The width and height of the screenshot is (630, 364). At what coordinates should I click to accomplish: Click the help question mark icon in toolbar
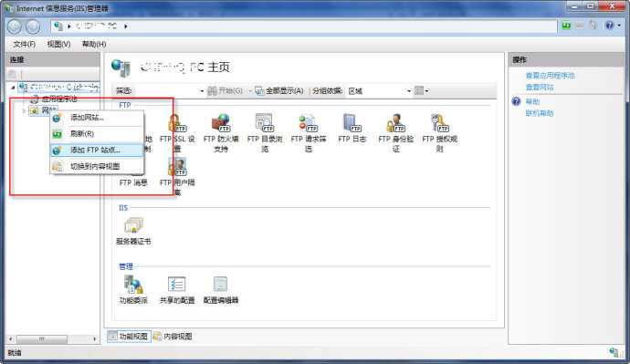pos(610,26)
